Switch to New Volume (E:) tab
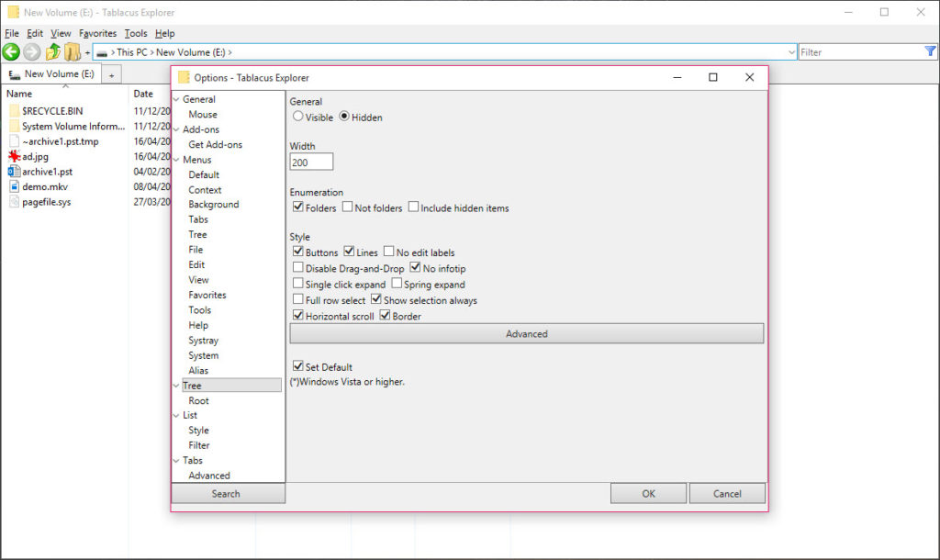 pyautogui.click(x=51, y=73)
